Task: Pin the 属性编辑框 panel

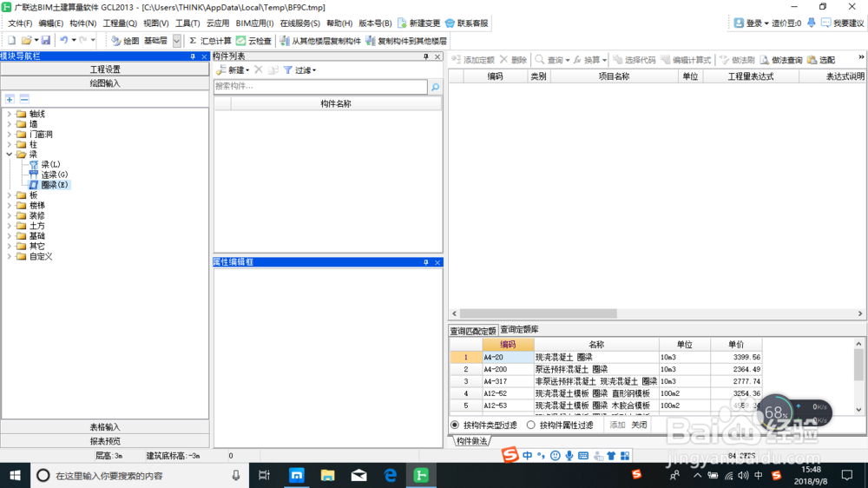Action: pos(425,262)
